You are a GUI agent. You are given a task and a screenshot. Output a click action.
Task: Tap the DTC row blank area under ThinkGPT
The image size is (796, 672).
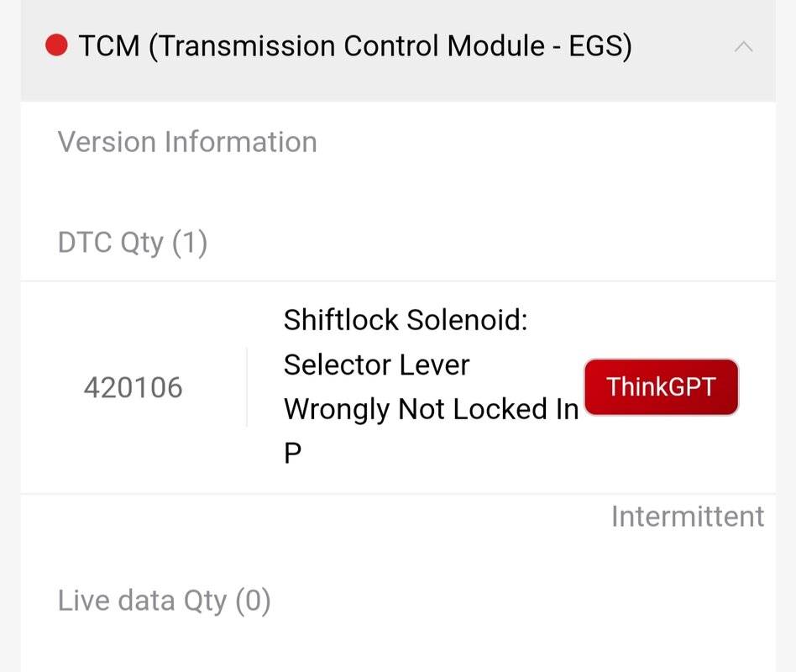(x=661, y=453)
